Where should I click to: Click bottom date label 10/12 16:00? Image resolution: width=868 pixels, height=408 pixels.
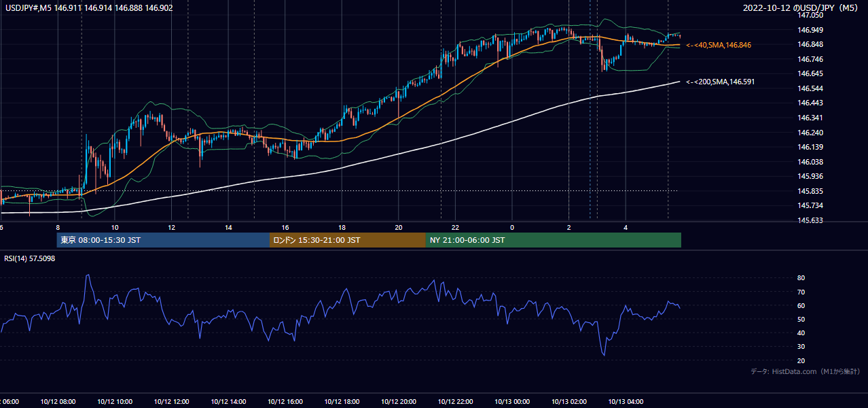285,402
